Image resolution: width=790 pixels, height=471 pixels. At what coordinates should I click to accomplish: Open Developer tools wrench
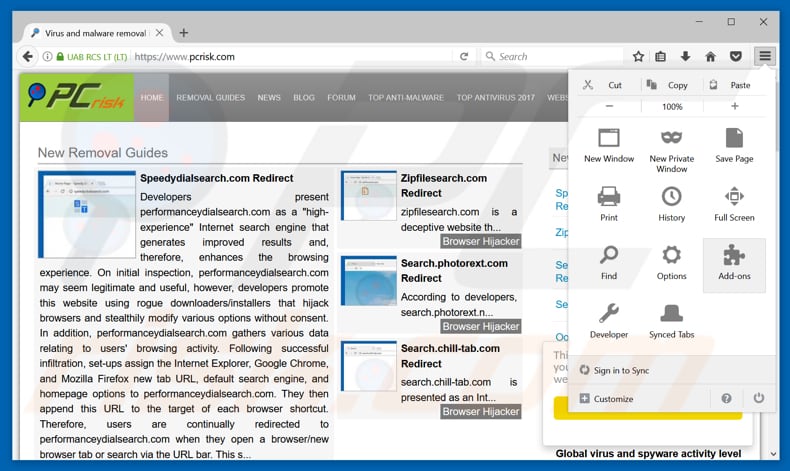point(609,321)
